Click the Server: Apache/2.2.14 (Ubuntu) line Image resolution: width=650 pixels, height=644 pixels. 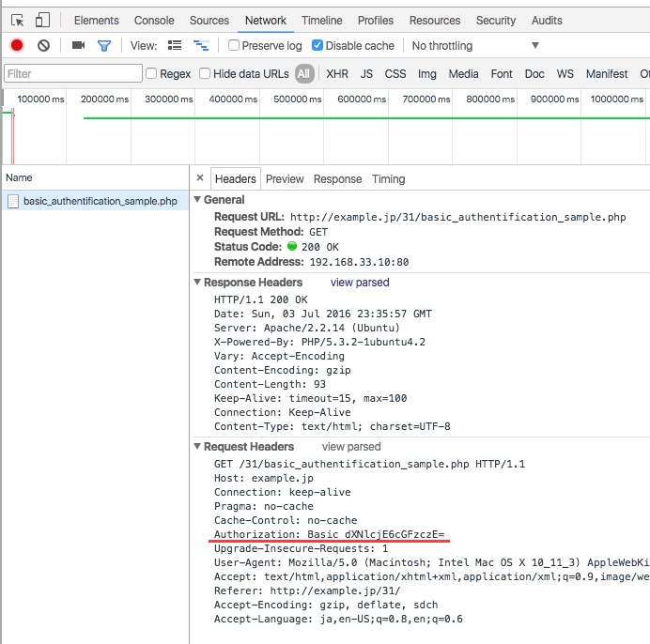point(307,328)
